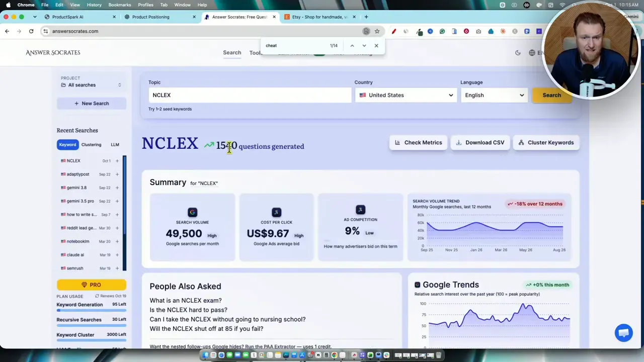Open the Bookmarks menu in menu bar
This screenshot has width=644, height=362.
[x=120, y=5]
